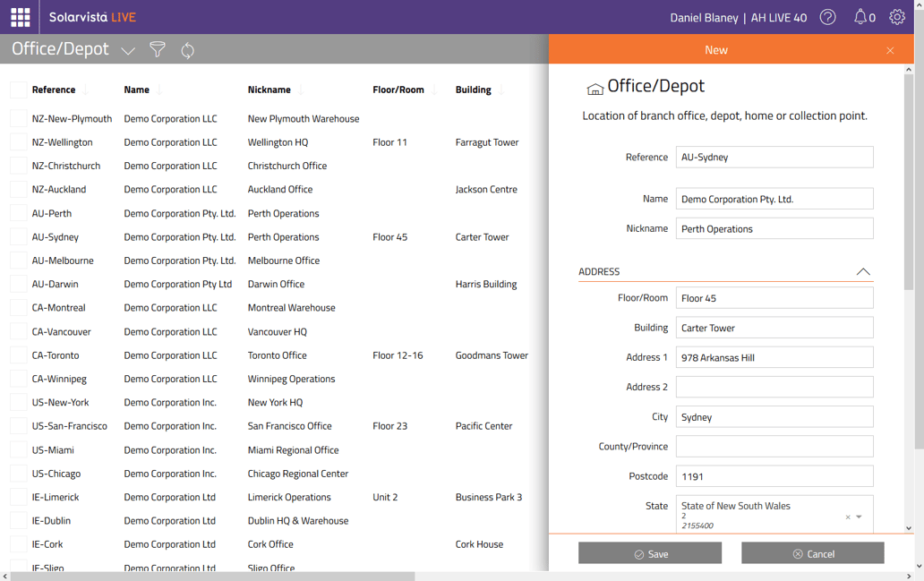The width and height of the screenshot is (924, 581).
Task: Cancel the new record form
Action: pyautogui.click(x=812, y=554)
